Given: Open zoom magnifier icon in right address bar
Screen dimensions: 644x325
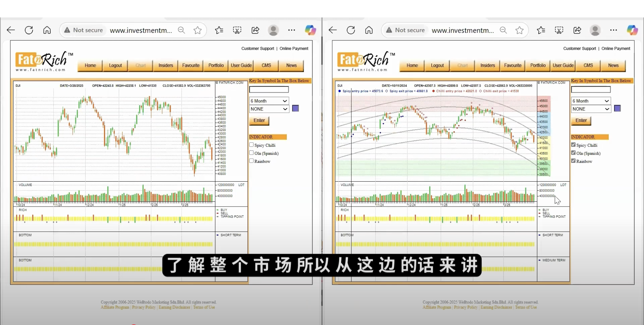Looking at the screenshot, I should 503,30.
